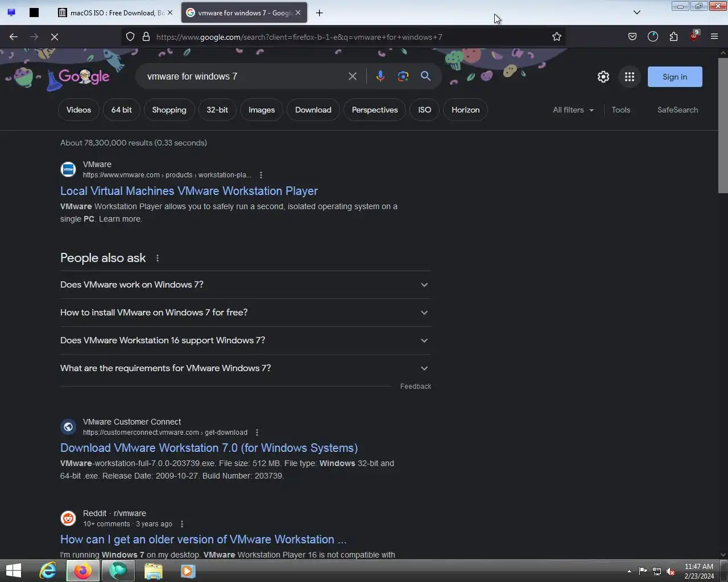The image size is (728, 582).
Task: Open the All filters dropdown
Action: click(573, 110)
